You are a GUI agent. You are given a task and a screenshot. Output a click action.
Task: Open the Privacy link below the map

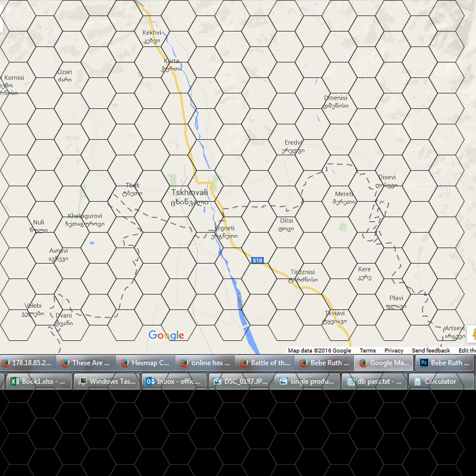coord(394,350)
